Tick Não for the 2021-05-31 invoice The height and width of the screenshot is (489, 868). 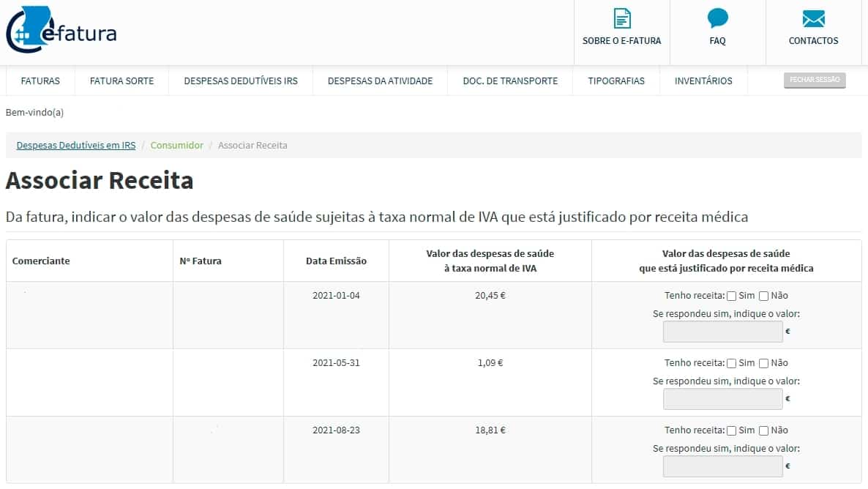(763, 364)
